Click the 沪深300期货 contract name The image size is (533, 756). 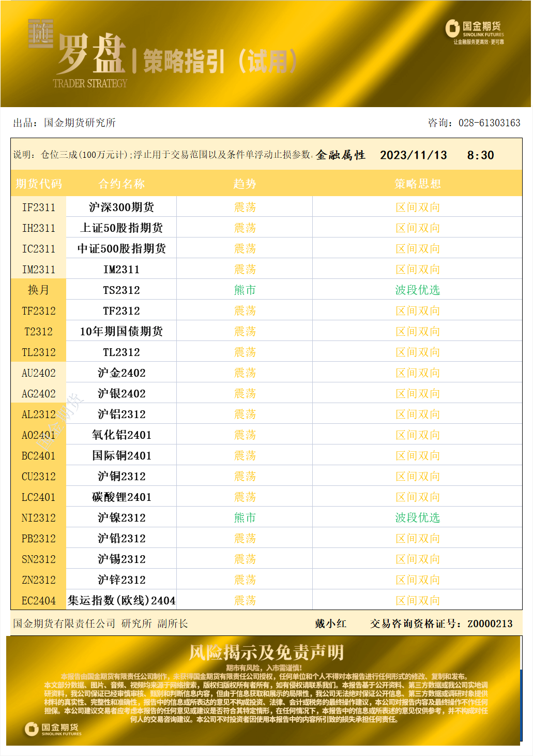pos(121,207)
